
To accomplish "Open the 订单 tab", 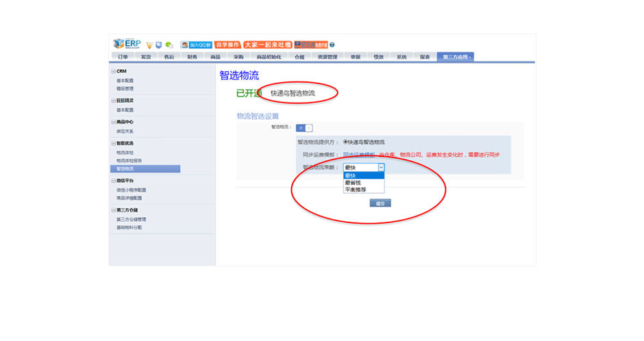I will click(x=123, y=57).
